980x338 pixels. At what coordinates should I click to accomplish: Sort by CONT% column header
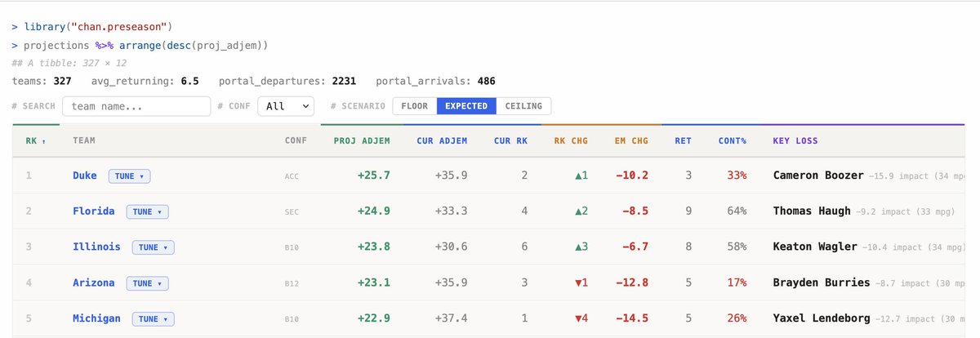(x=733, y=140)
